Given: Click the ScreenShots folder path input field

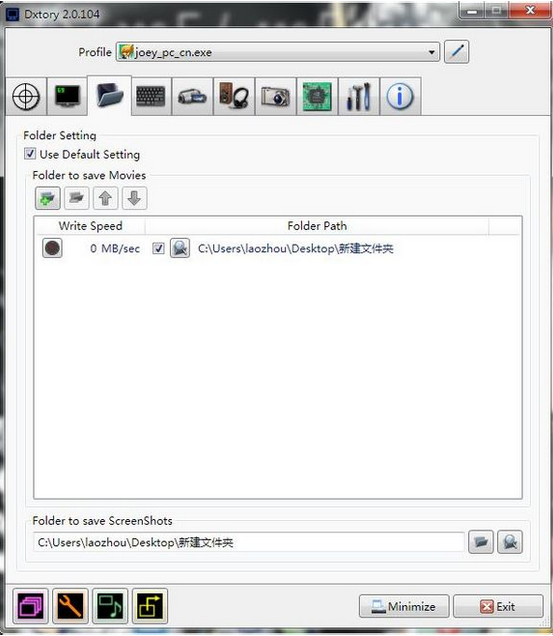Looking at the screenshot, I should 249,542.
